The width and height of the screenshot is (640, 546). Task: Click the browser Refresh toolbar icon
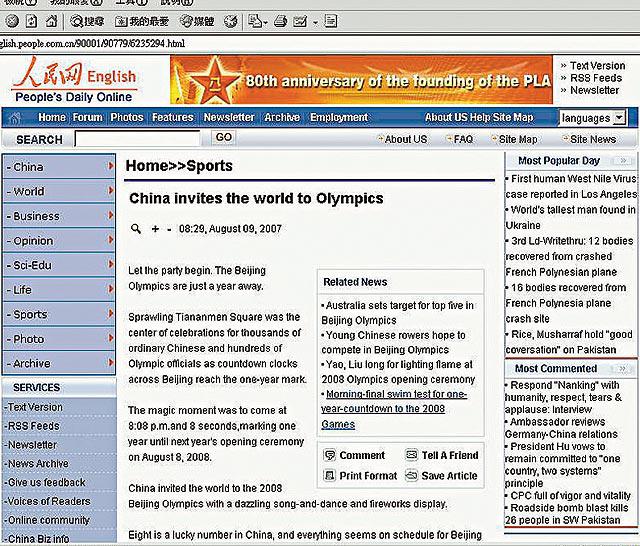[x=31, y=21]
